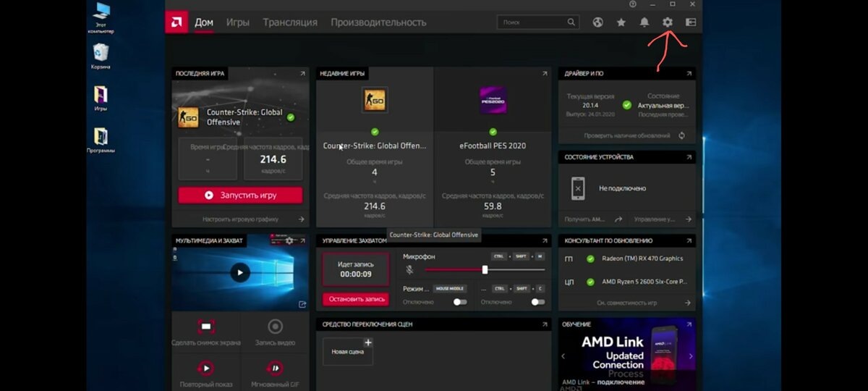Switch to the Трансляция tab
The height and width of the screenshot is (391, 868).
coord(290,22)
